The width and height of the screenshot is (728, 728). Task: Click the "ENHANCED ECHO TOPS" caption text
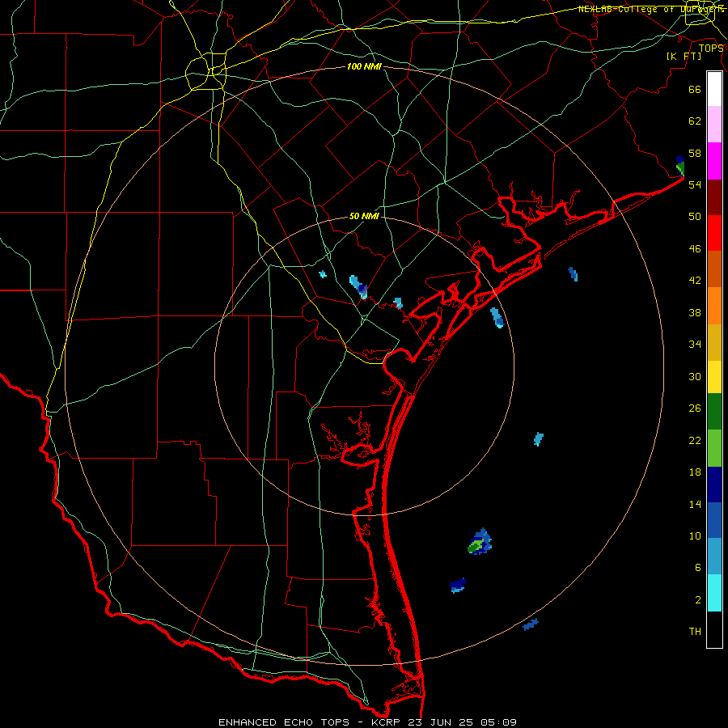click(283, 722)
